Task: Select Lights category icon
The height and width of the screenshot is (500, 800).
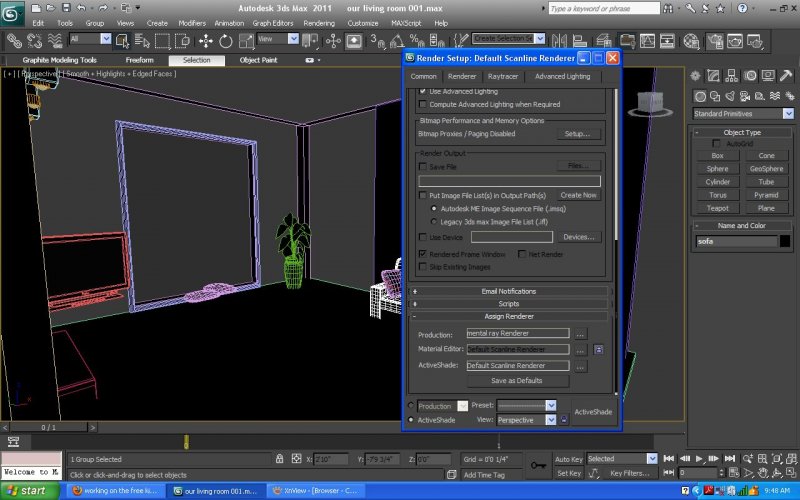Action: click(730, 96)
